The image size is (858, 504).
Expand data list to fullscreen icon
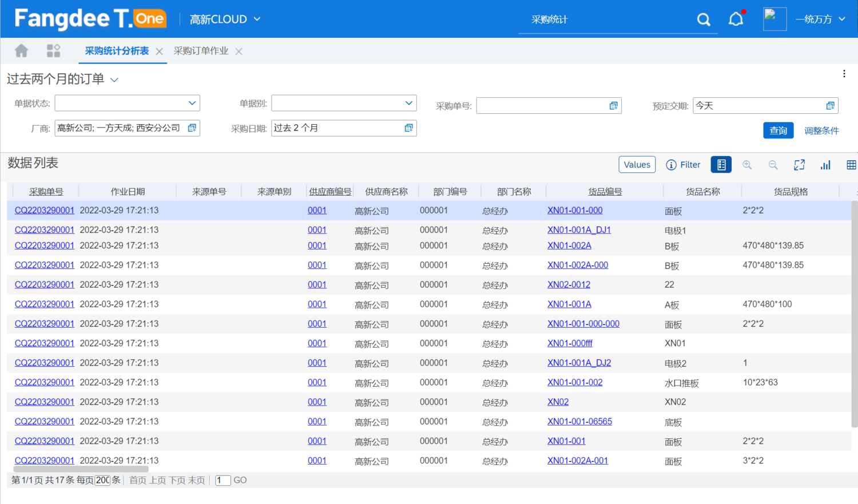pos(799,164)
